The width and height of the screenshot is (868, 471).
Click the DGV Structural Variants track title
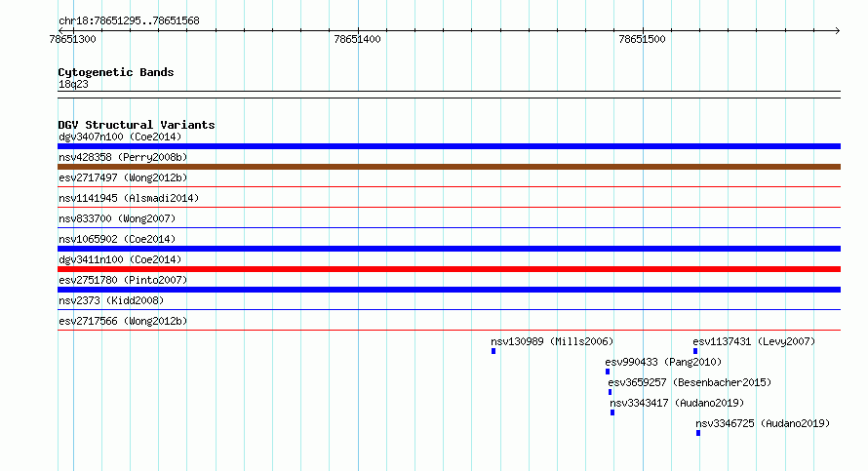coord(137,125)
